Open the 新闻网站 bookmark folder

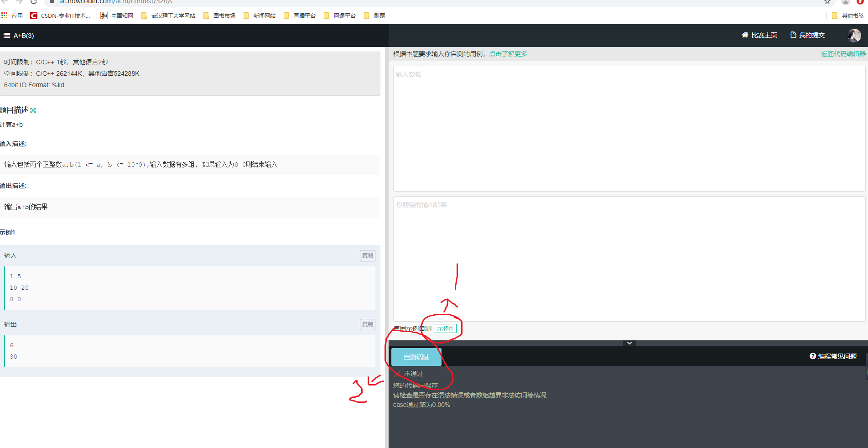tap(260, 16)
